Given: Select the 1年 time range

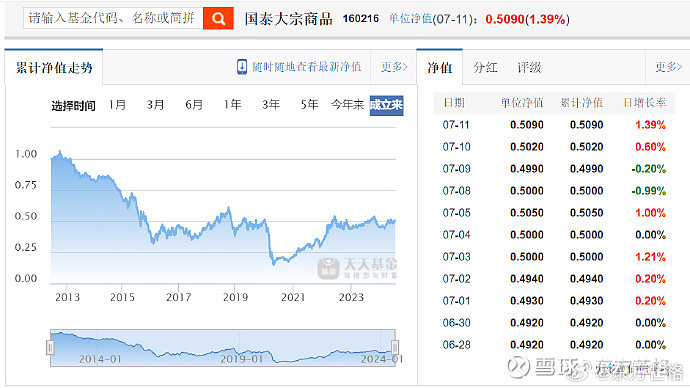Looking at the screenshot, I should (232, 105).
